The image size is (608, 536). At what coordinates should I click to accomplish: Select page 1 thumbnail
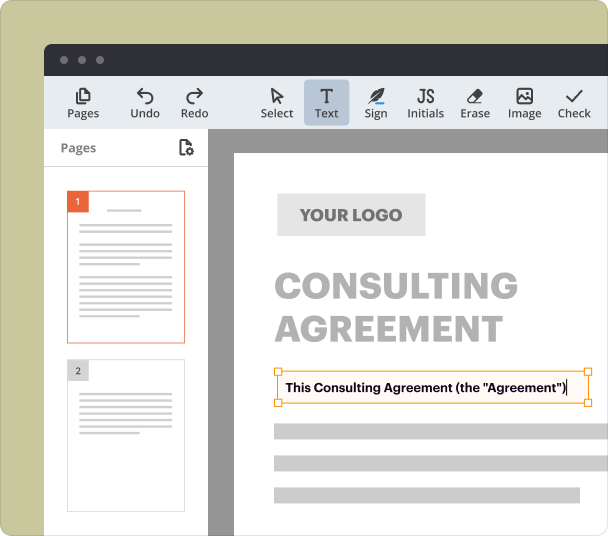(126, 267)
